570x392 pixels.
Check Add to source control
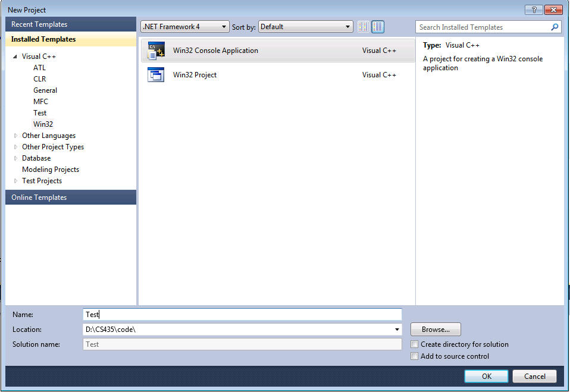coord(415,356)
